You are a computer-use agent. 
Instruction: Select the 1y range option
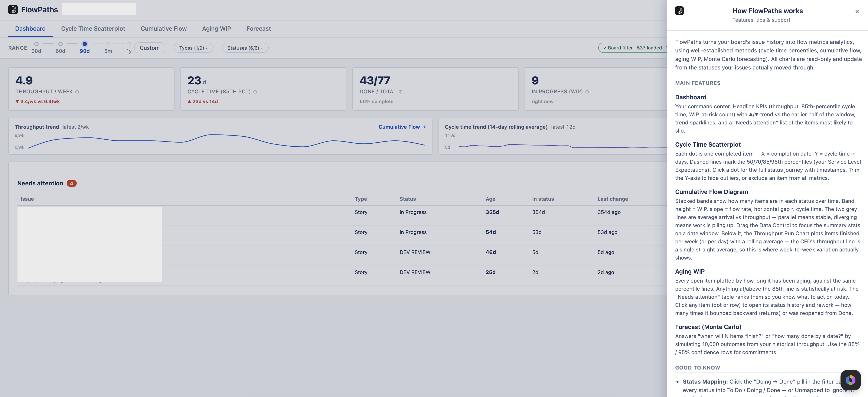129,48
